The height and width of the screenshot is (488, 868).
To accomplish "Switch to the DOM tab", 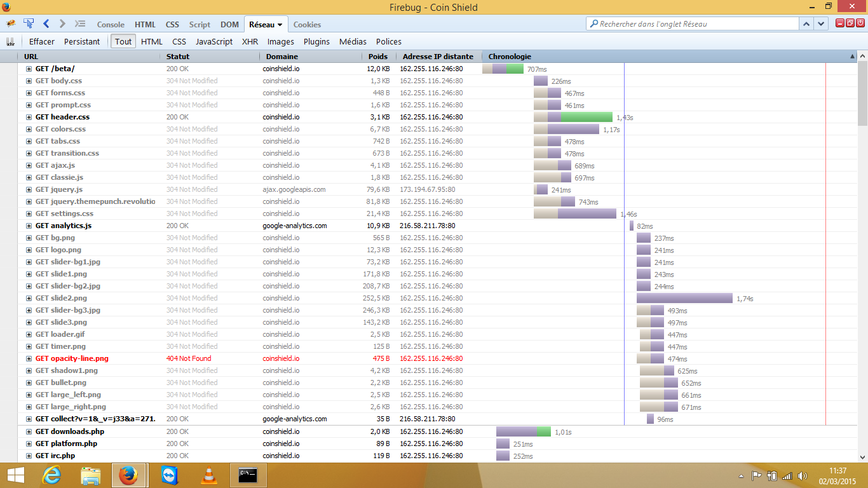I will 229,25.
